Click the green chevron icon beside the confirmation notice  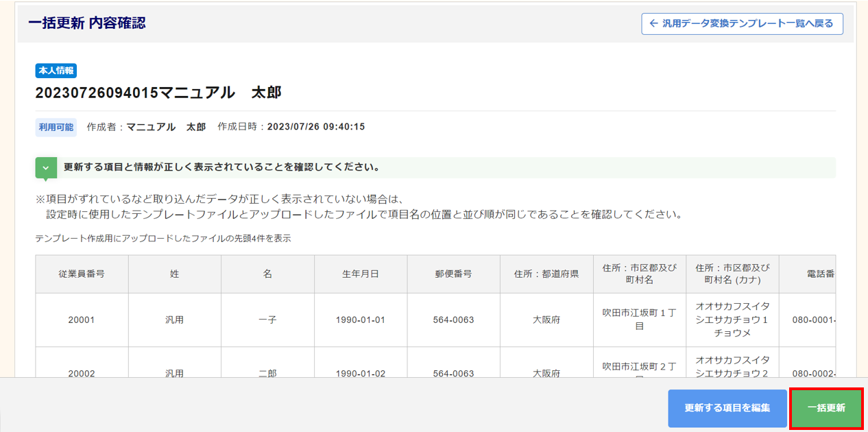coord(46,168)
